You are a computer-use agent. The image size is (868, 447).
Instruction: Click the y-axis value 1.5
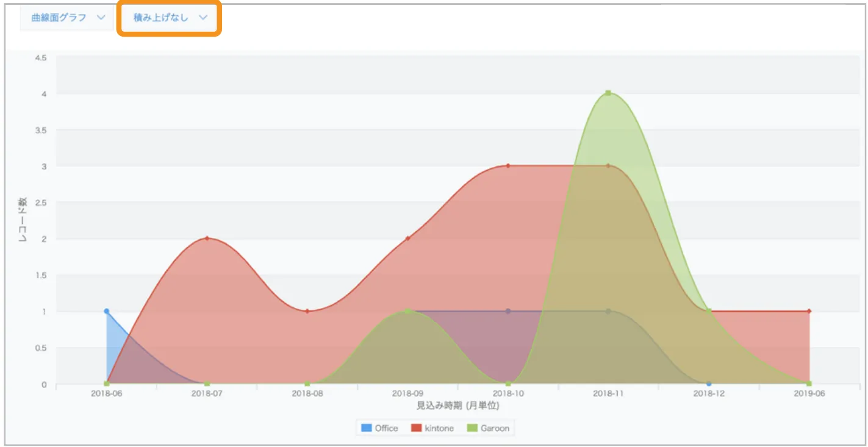(40, 276)
